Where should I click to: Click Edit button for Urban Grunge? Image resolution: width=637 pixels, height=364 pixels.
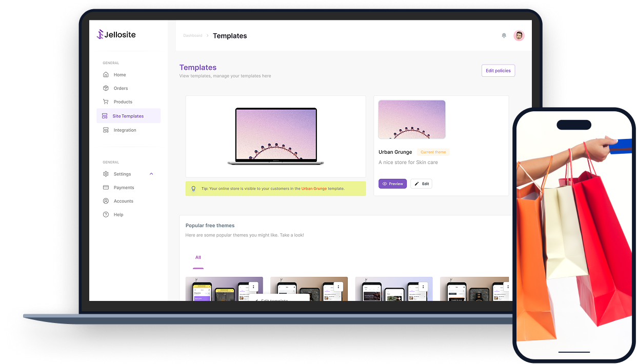click(x=421, y=184)
